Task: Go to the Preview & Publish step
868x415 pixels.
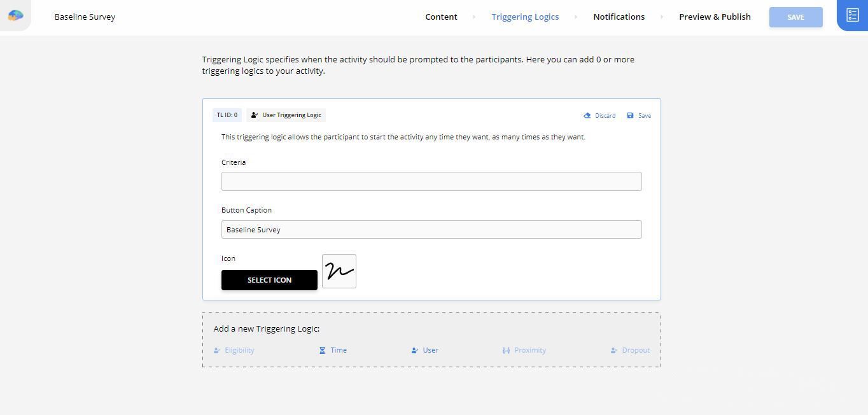Action: [x=715, y=17]
